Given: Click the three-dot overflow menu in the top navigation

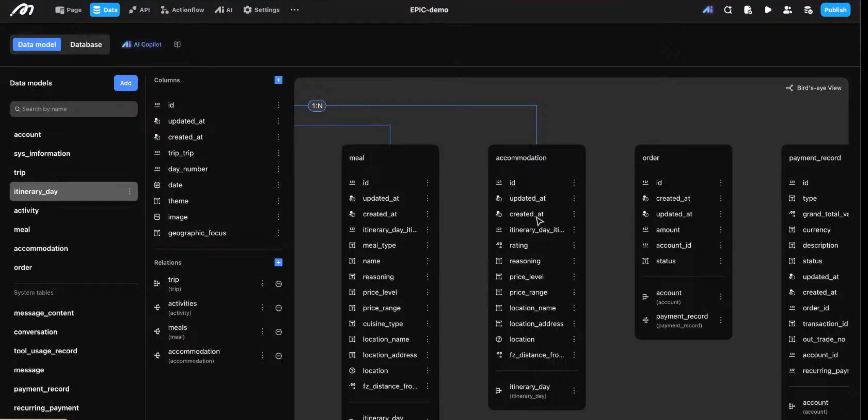Looking at the screenshot, I should point(294,10).
